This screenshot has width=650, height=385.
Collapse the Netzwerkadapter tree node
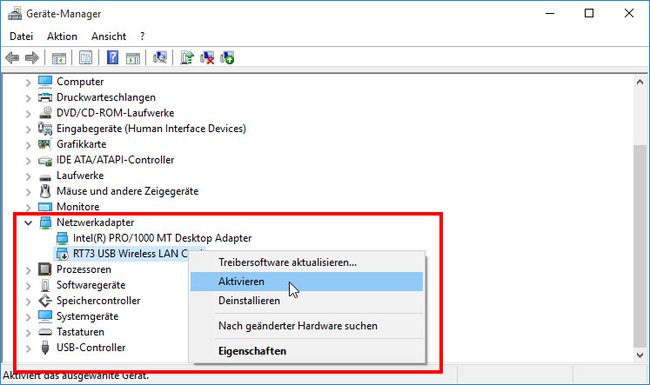[28, 223]
